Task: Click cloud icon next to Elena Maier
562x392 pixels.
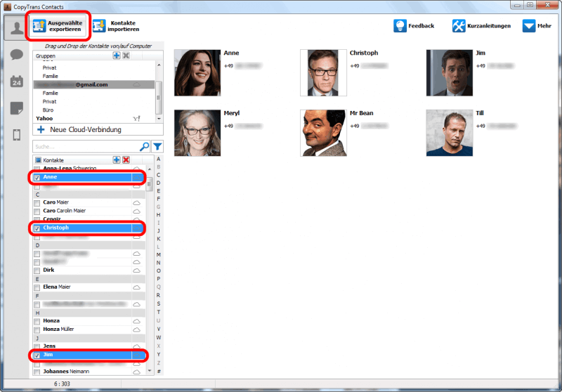Action: [x=136, y=287]
